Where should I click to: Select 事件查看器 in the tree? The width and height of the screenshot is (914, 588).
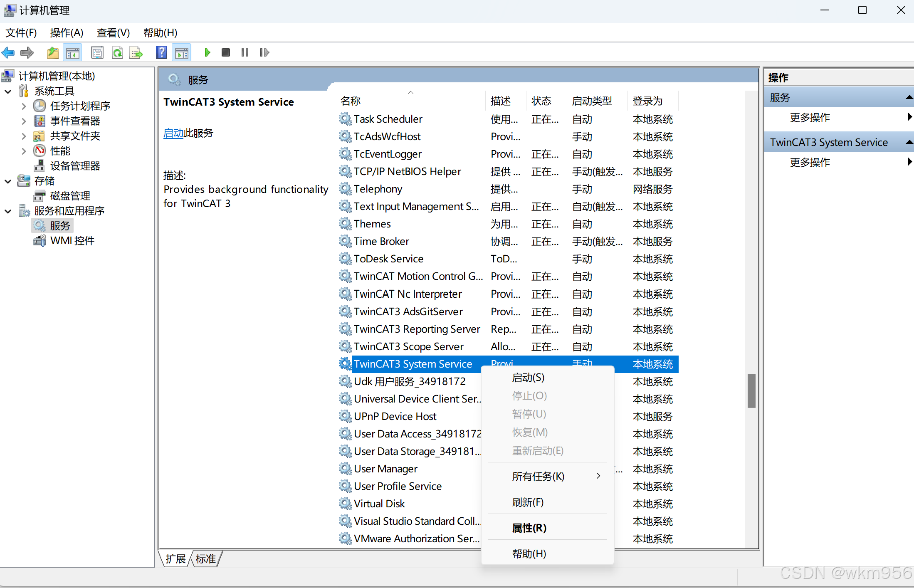(x=75, y=121)
